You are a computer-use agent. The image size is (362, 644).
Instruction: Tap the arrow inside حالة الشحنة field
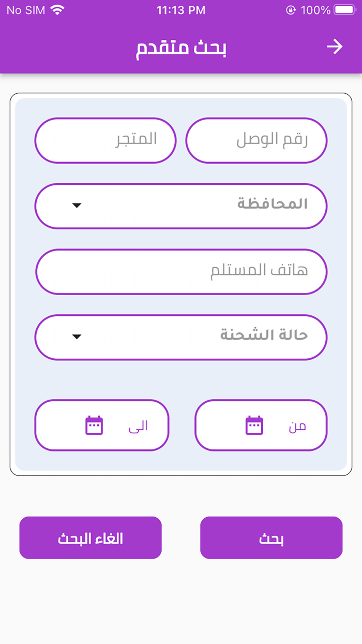click(x=77, y=337)
